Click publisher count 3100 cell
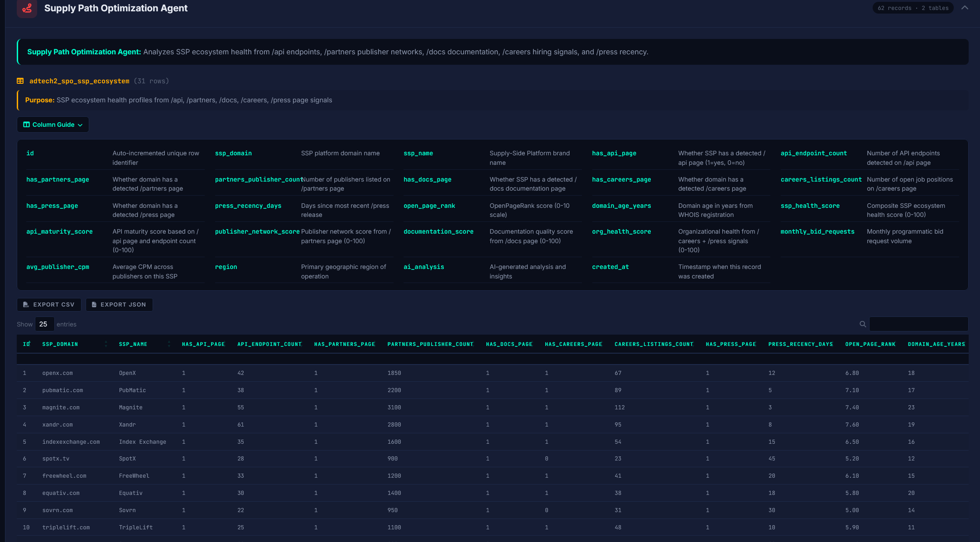 394,408
